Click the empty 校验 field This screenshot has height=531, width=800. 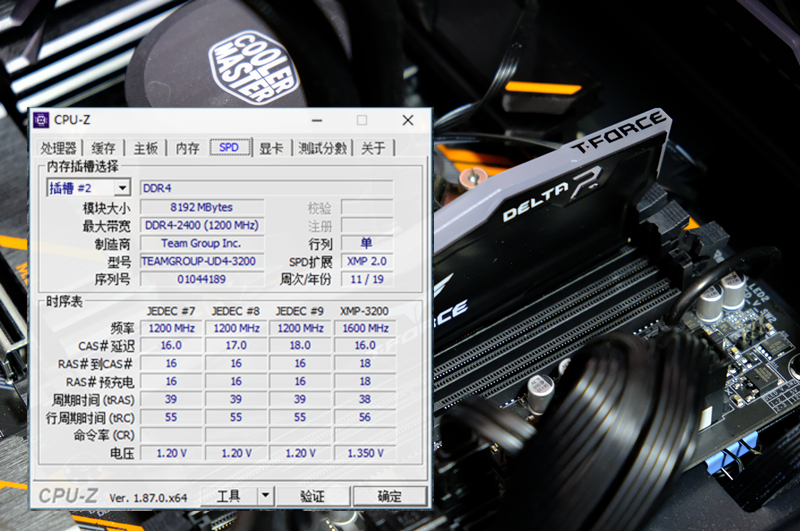coord(367,207)
